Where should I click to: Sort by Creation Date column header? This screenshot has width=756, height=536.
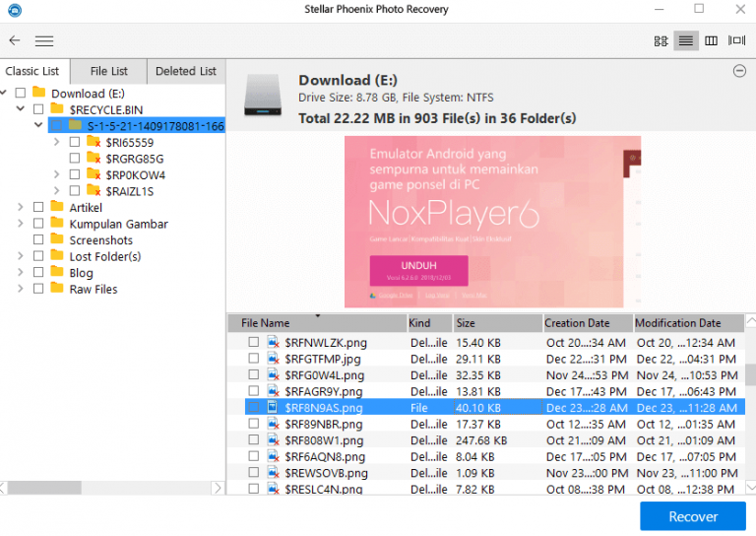pyautogui.click(x=588, y=323)
